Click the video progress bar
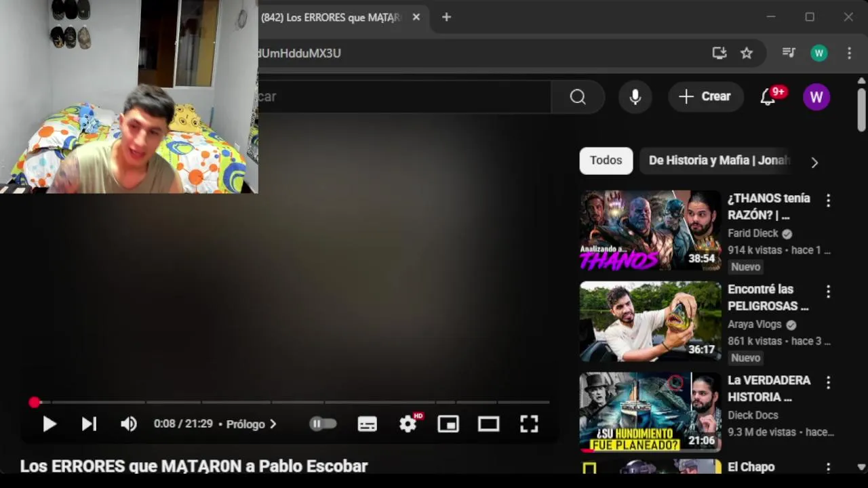 (x=292, y=403)
